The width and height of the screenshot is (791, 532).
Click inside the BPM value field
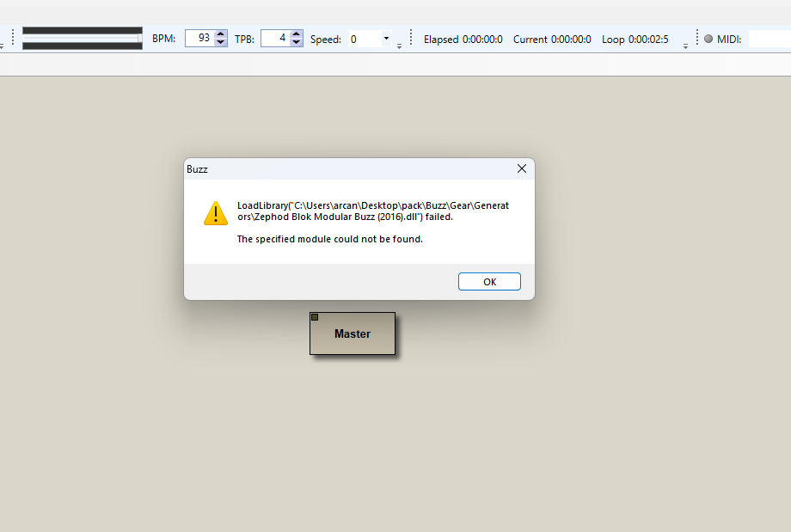pos(202,38)
